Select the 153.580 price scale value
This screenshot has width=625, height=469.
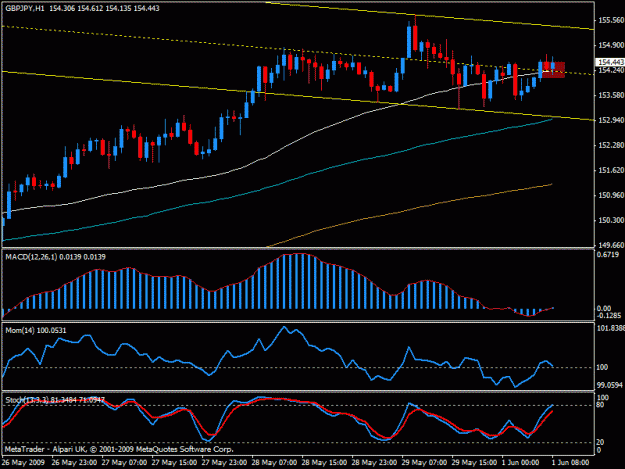pyautogui.click(x=611, y=95)
